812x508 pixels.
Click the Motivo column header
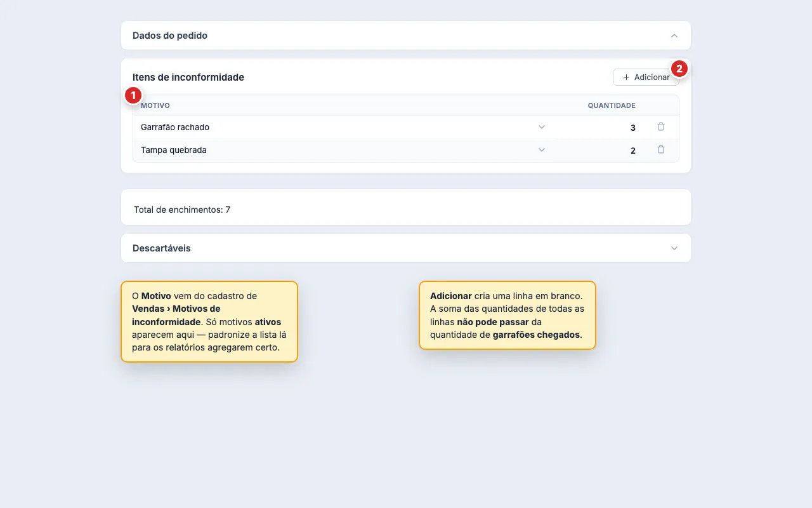point(155,105)
